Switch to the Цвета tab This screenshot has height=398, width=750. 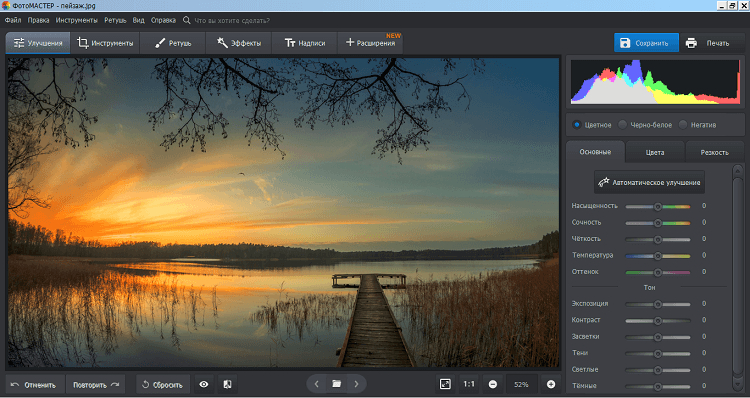pyautogui.click(x=655, y=152)
